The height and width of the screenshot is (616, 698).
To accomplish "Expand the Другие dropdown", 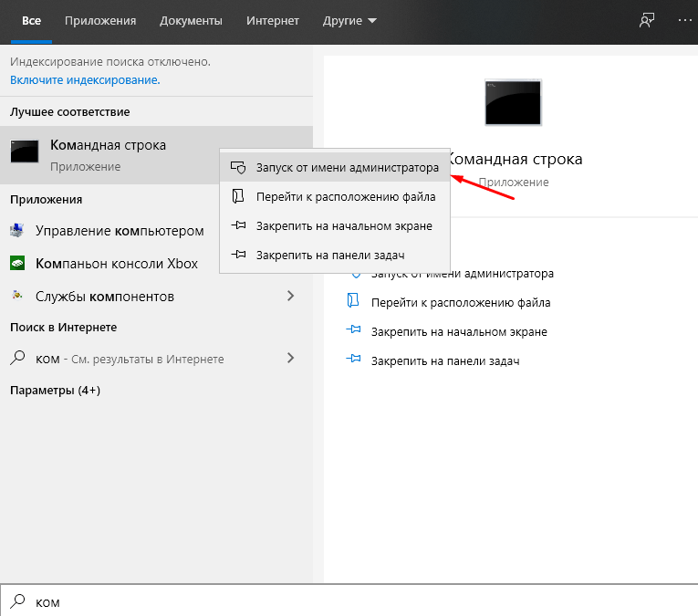I will (349, 21).
